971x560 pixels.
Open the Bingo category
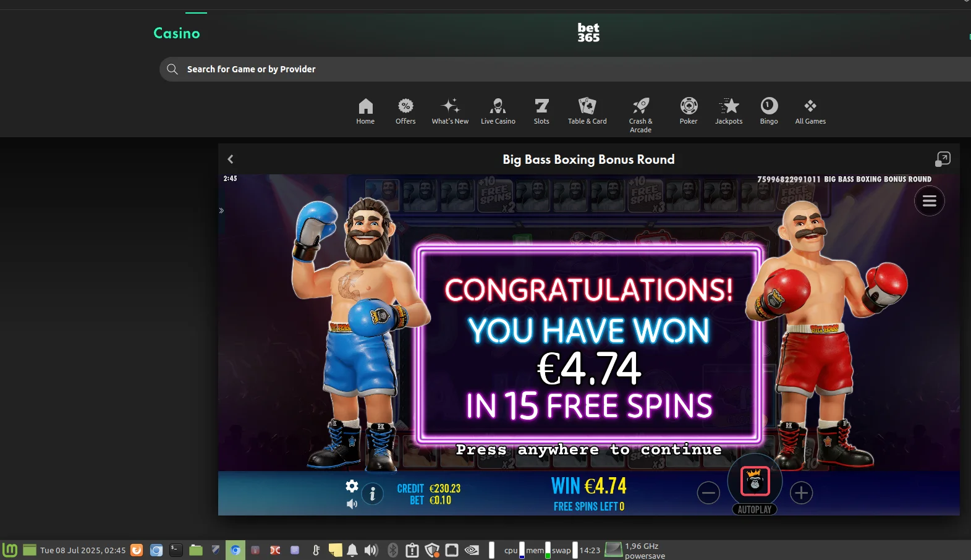769,112
